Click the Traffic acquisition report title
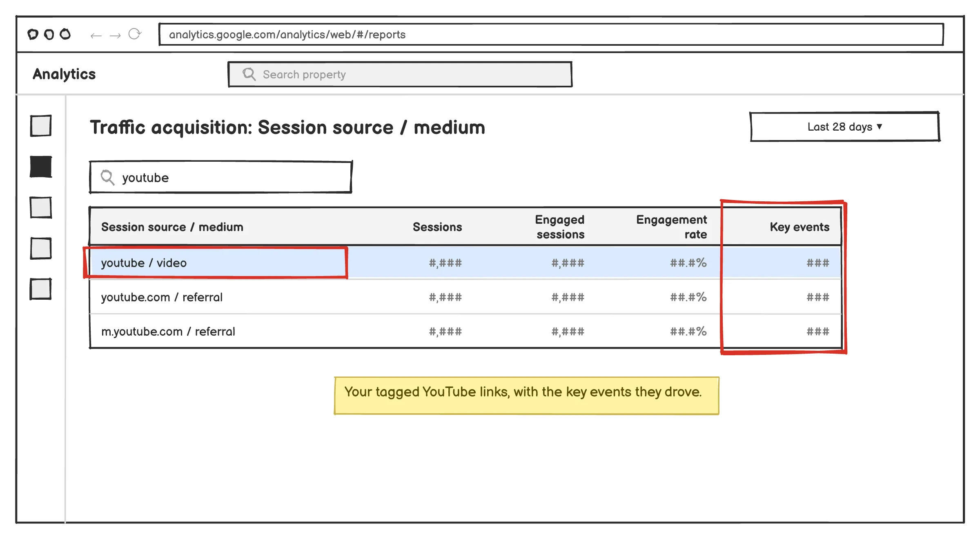This screenshot has width=980, height=539. (287, 127)
